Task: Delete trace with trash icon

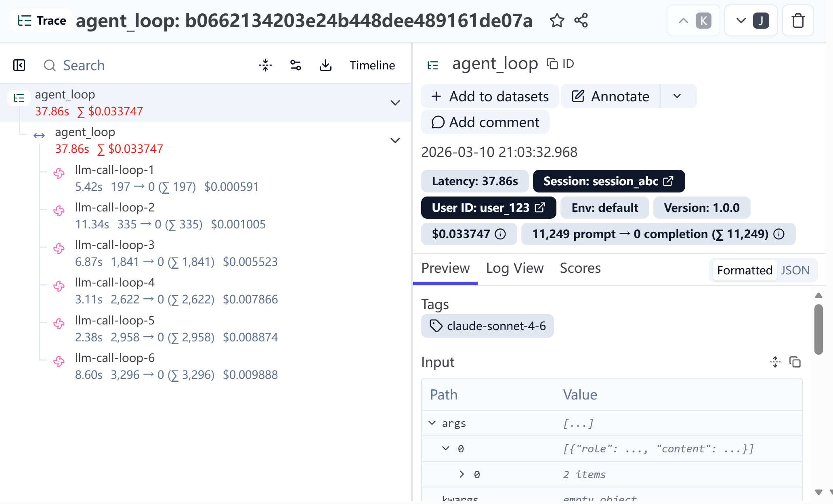Action: pyautogui.click(x=797, y=21)
